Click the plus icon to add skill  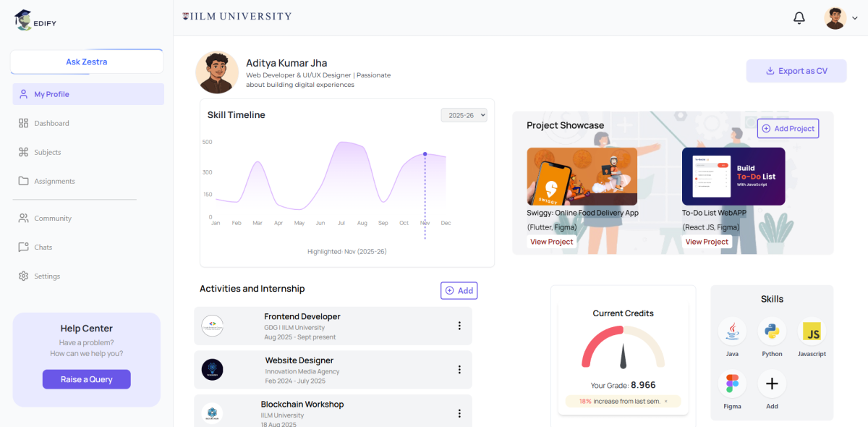pyautogui.click(x=772, y=384)
